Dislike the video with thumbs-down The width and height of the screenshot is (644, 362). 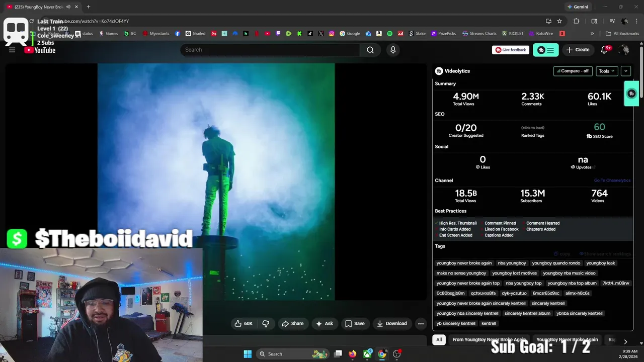266,323
